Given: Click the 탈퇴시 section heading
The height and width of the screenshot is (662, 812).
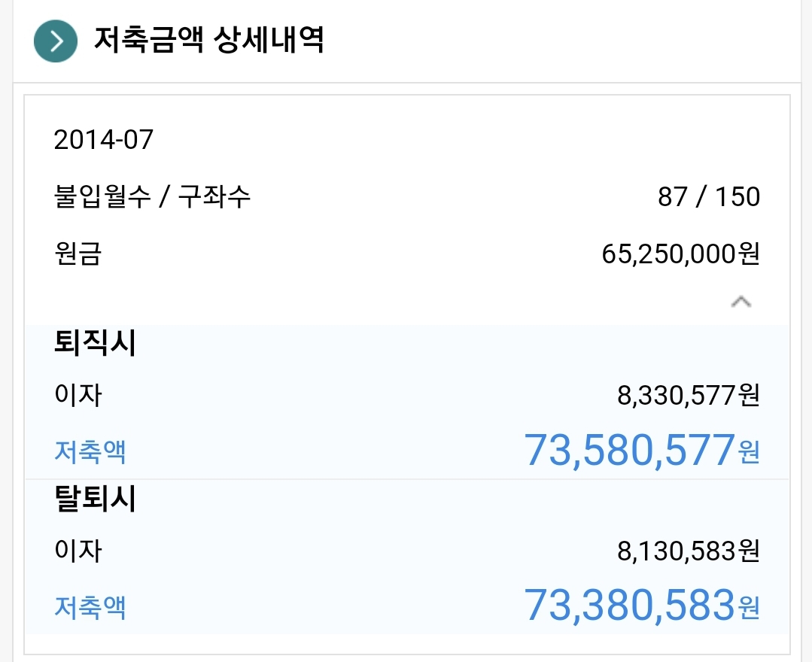Looking at the screenshot, I should [x=95, y=499].
